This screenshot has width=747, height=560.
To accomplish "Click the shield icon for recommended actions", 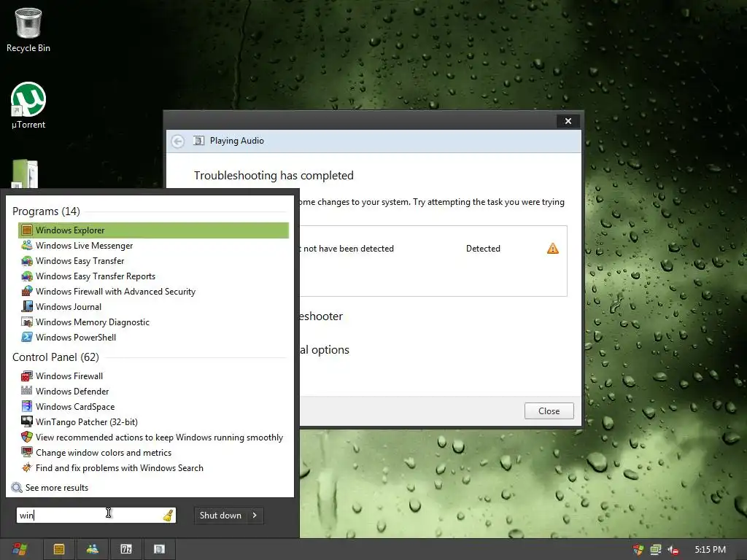I will click(27, 437).
